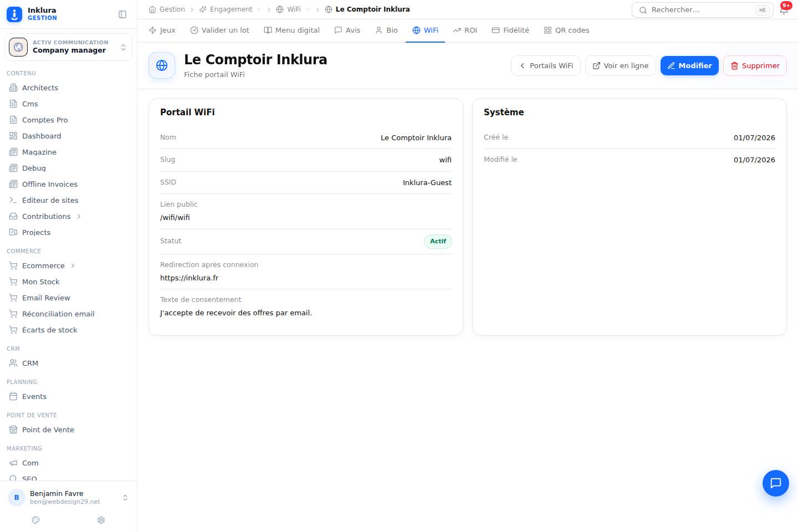The width and height of the screenshot is (798, 532).
Task: Expand the Contributions submenu chevron
Action: [x=79, y=216]
